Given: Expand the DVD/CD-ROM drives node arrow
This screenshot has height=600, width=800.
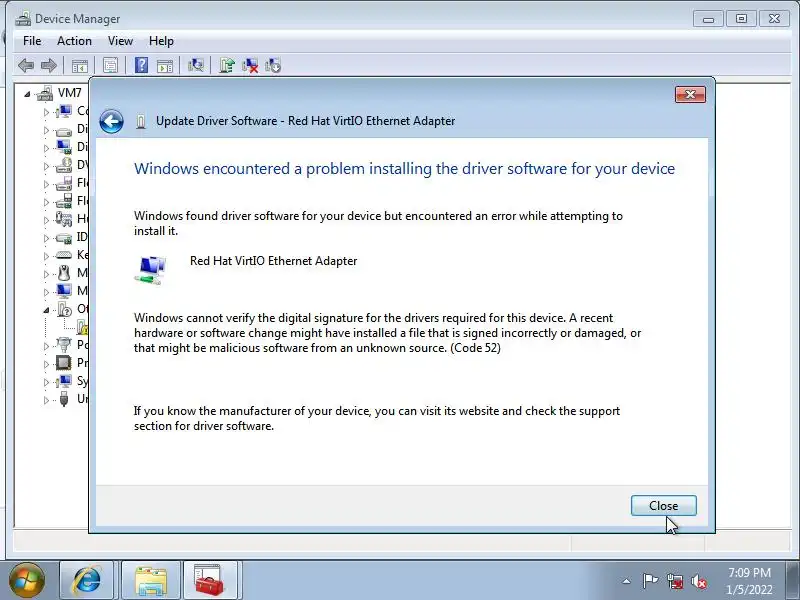Looking at the screenshot, I should click(46, 166).
